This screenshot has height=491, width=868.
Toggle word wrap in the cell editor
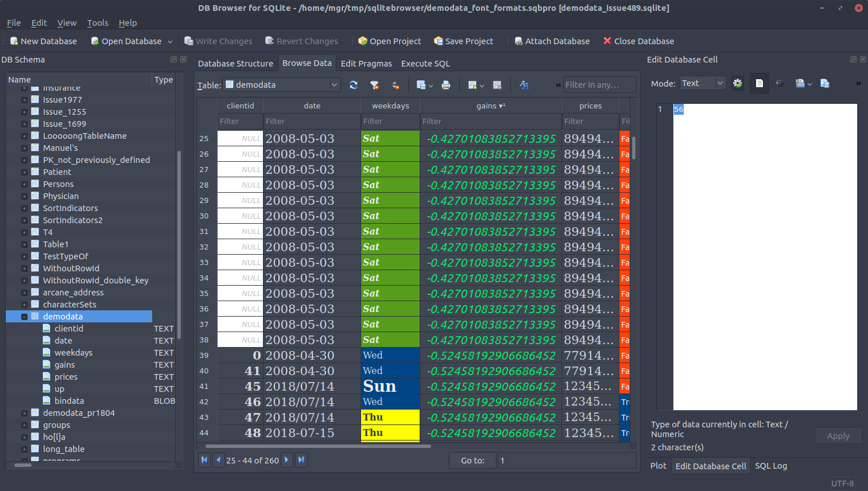(x=780, y=83)
